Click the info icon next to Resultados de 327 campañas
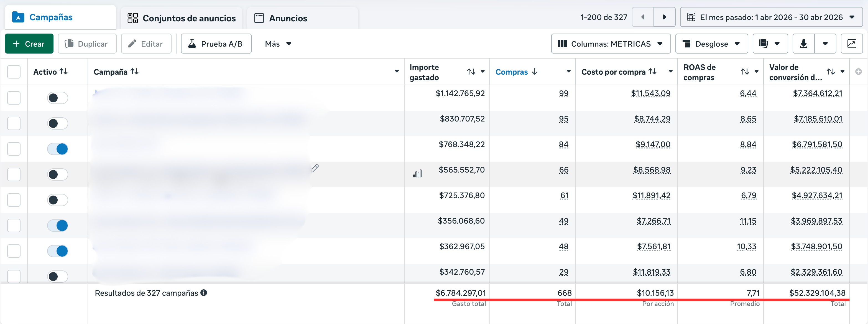 204,293
